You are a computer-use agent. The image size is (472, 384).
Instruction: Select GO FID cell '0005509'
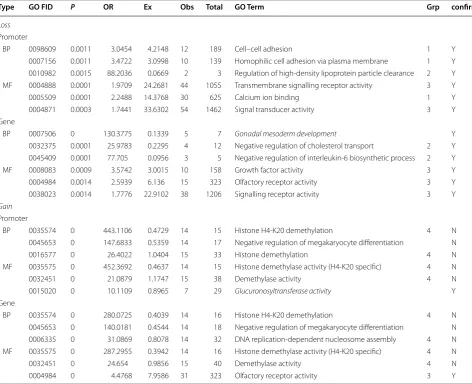coord(42,97)
